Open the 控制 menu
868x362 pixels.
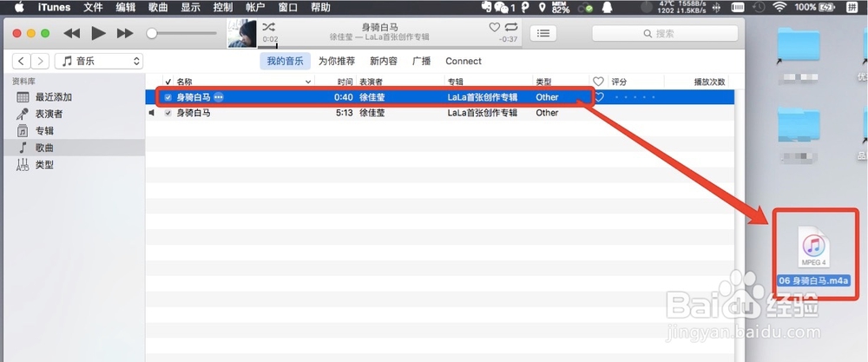(223, 7)
